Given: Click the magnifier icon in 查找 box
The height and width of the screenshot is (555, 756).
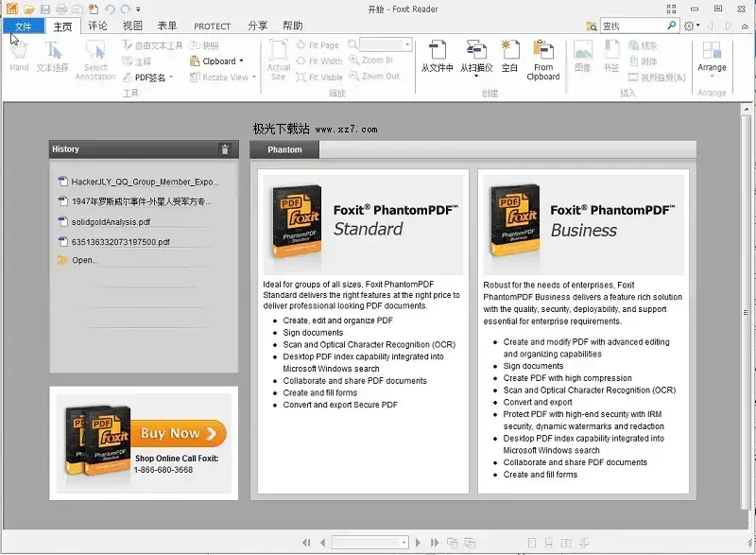Looking at the screenshot, I should click(671, 26).
